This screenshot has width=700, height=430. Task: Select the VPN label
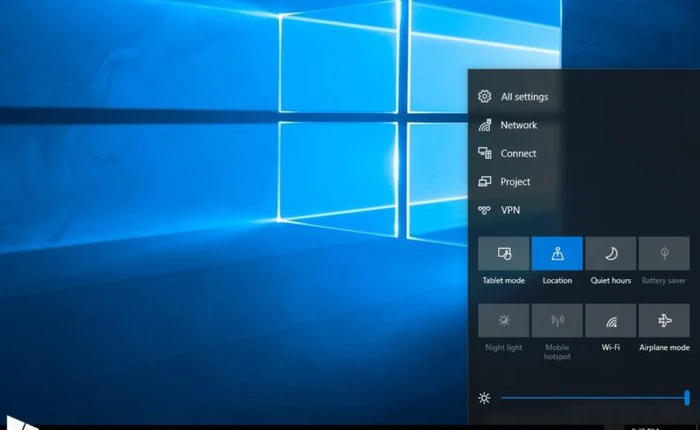pos(510,210)
